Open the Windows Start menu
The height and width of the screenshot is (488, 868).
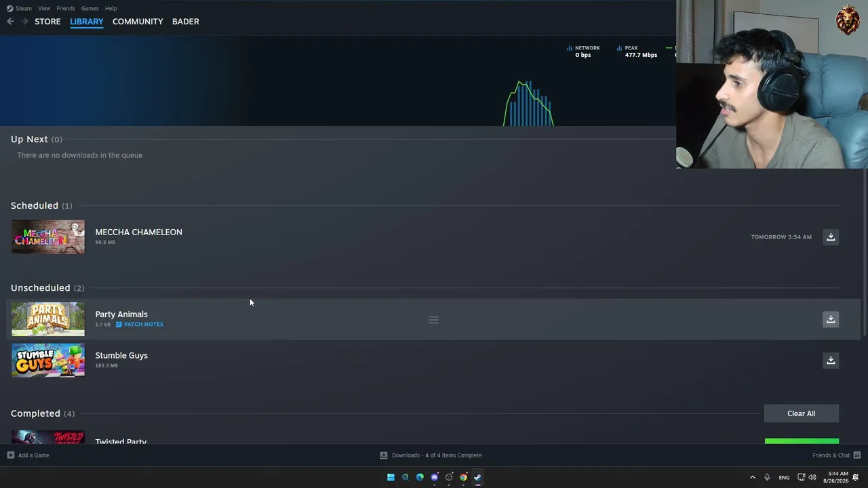(391, 477)
